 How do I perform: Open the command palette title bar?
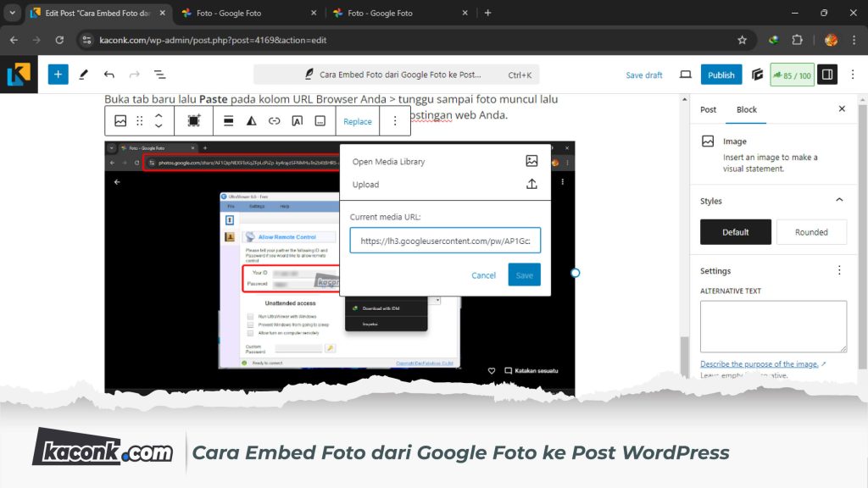tap(397, 75)
